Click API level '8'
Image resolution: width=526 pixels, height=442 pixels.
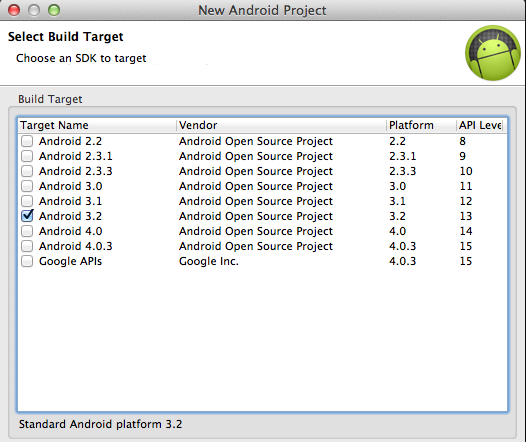tap(463, 141)
